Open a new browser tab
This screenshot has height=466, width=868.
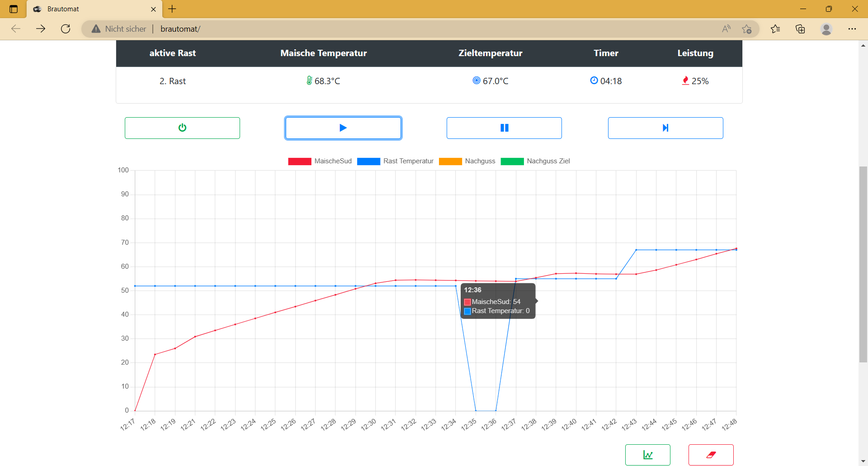[x=172, y=9]
